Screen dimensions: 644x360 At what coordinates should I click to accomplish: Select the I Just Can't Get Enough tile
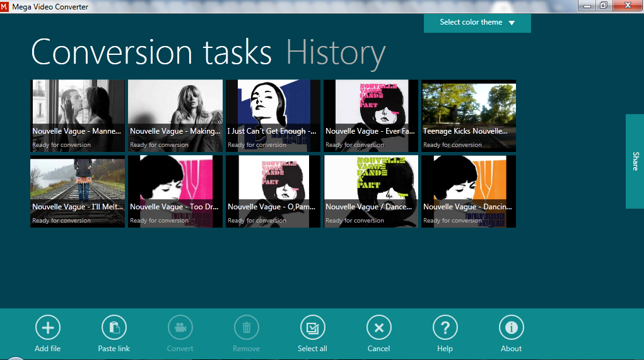(x=273, y=116)
